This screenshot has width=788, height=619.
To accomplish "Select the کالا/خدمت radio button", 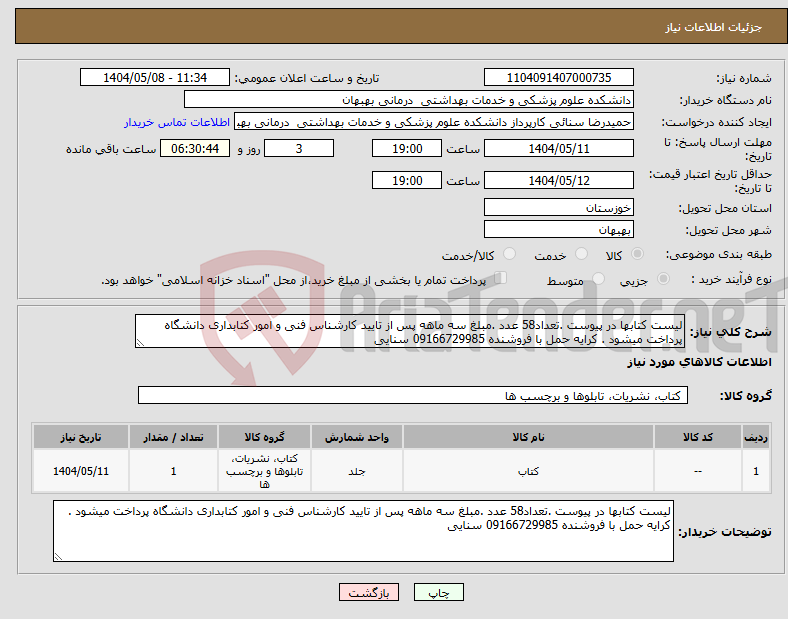I will 510,254.
